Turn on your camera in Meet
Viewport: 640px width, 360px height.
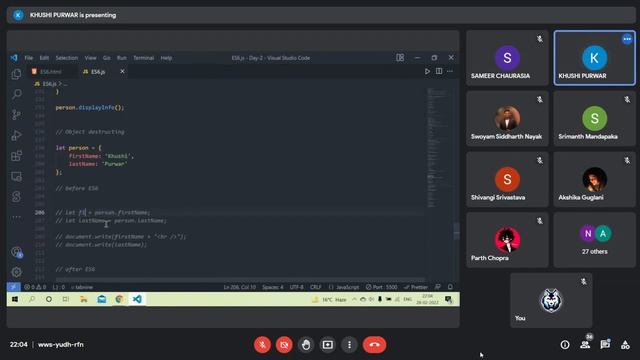tap(284, 345)
